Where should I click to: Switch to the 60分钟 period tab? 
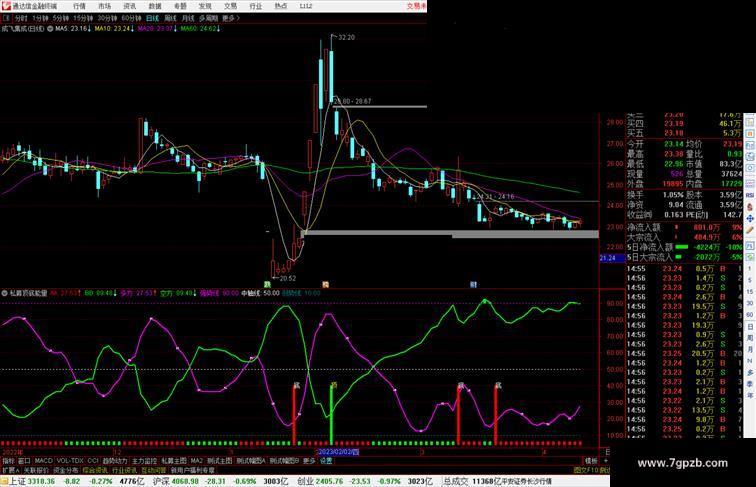pos(131,18)
